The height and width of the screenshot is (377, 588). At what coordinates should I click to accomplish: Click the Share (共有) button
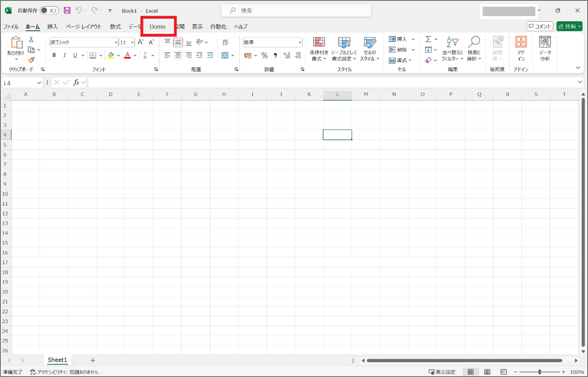point(569,26)
